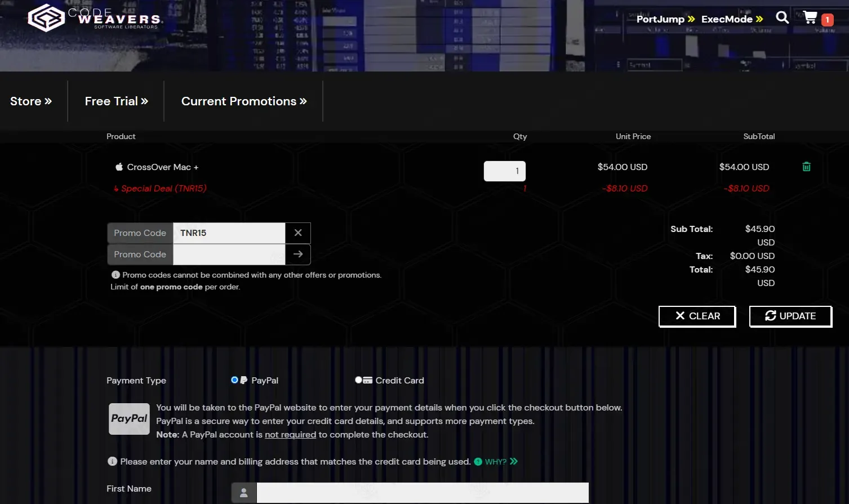
Task: Click the Special Deal (TNR15) line
Action: coord(160,189)
